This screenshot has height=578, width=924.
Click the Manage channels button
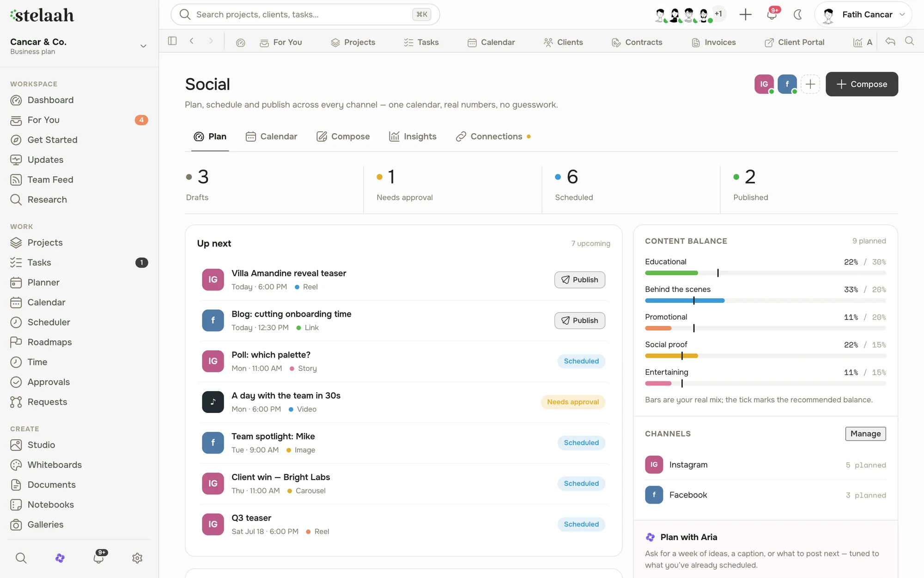click(x=865, y=434)
